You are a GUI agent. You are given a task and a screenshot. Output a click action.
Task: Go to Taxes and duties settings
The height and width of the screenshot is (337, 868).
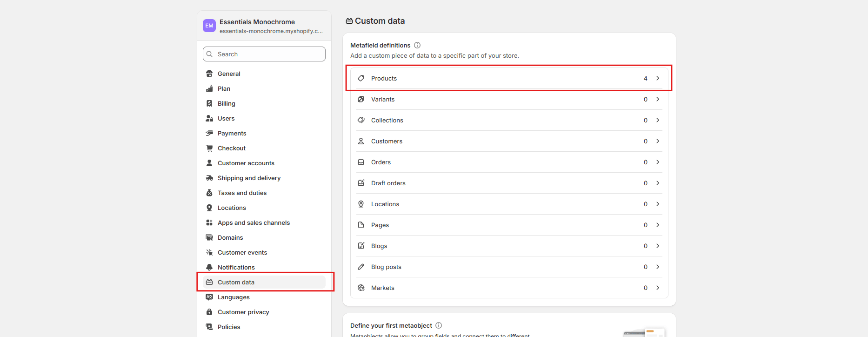click(242, 193)
